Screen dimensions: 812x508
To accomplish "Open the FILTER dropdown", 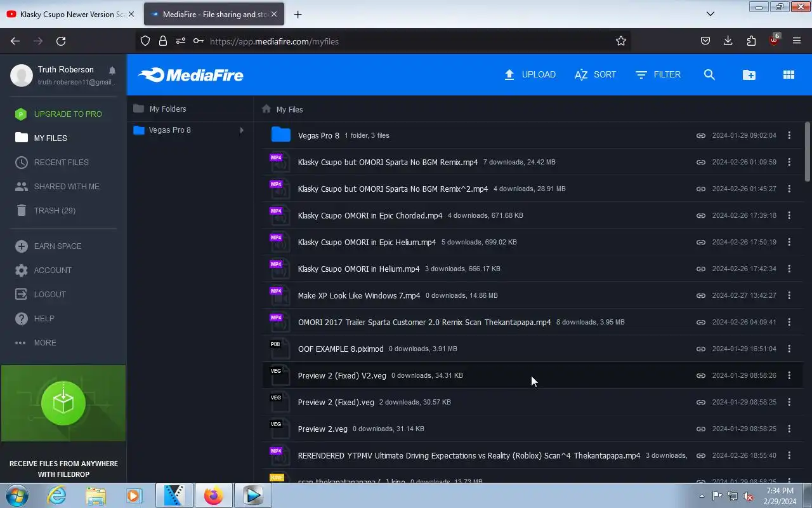I will (x=658, y=75).
